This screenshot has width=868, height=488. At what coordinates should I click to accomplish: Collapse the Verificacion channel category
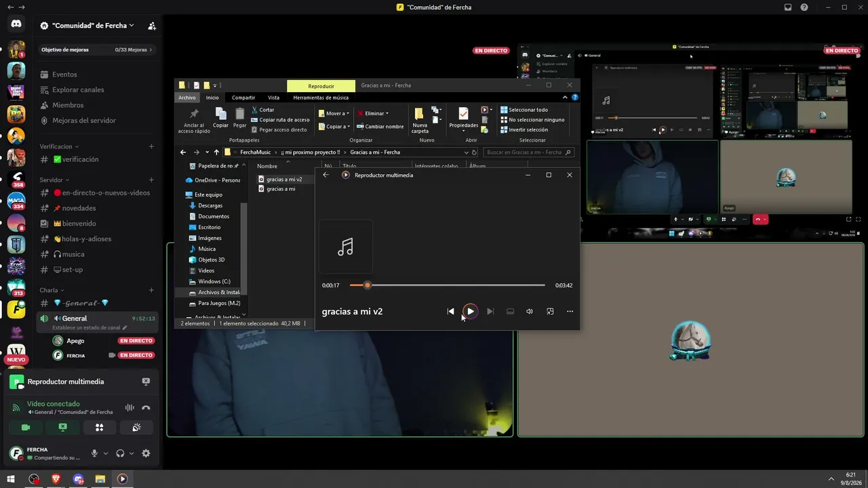(59, 146)
